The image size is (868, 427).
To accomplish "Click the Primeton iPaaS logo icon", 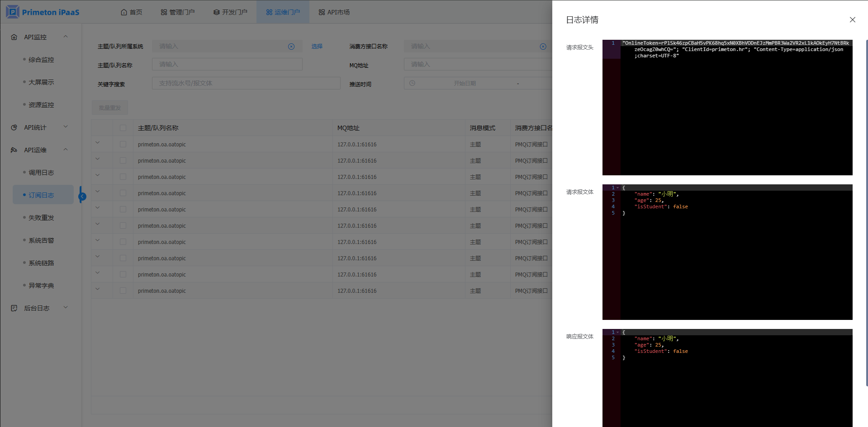I will pos(13,12).
